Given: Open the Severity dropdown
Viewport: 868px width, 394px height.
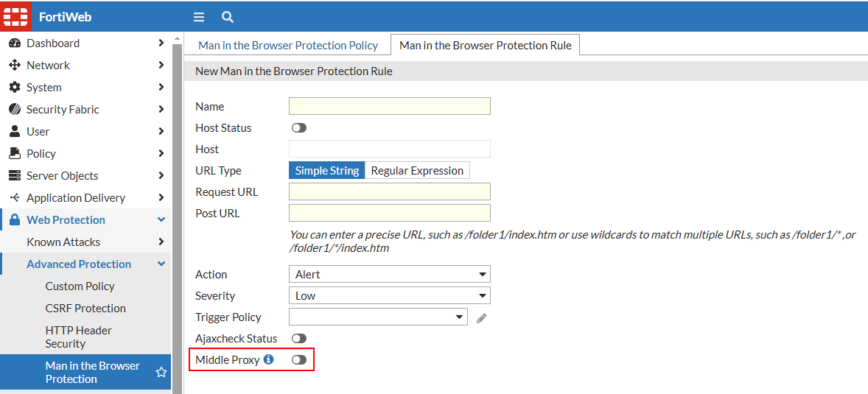Looking at the screenshot, I should pyautogui.click(x=389, y=296).
